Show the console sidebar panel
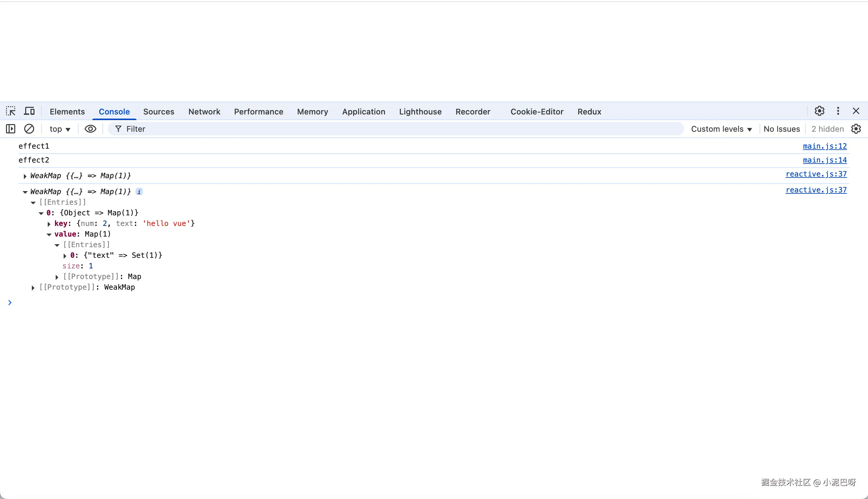The image size is (868, 499). coord(11,129)
